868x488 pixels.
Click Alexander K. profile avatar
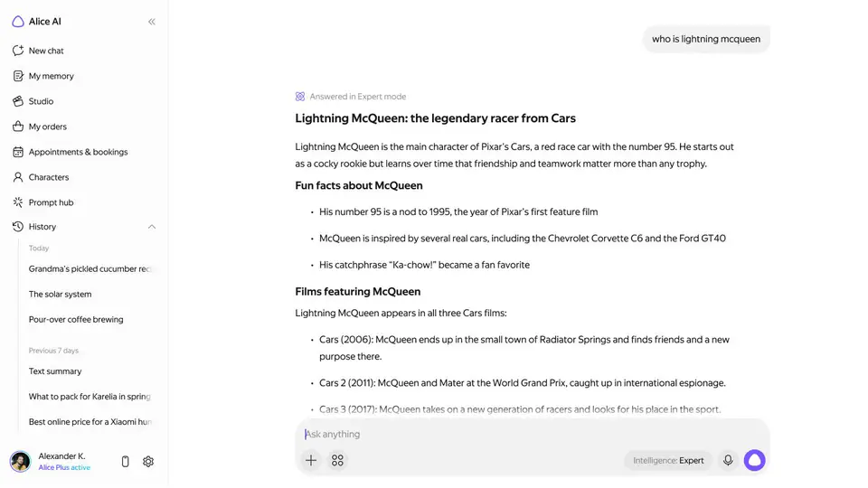pyautogui.click(x=21, y=462)
